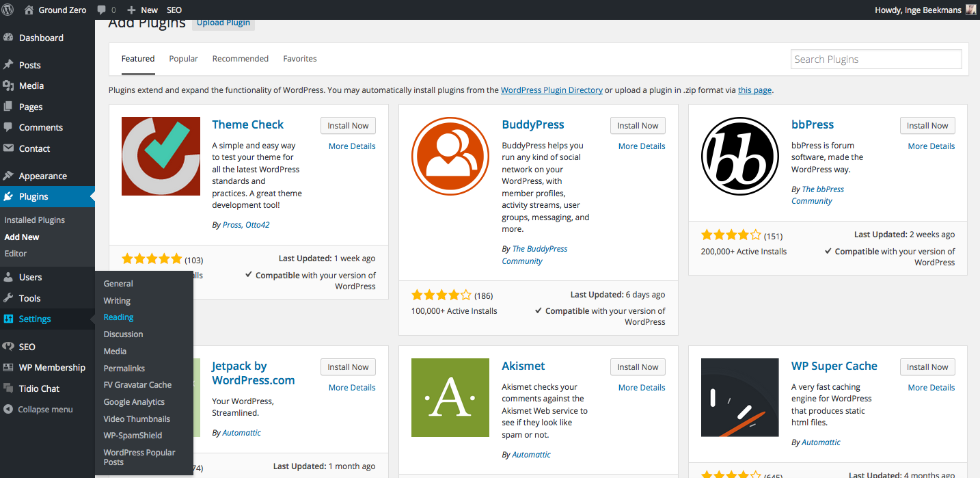Click the bbPress plugin logo
This screenshot has width=980, height=478.
pos(740,156)
